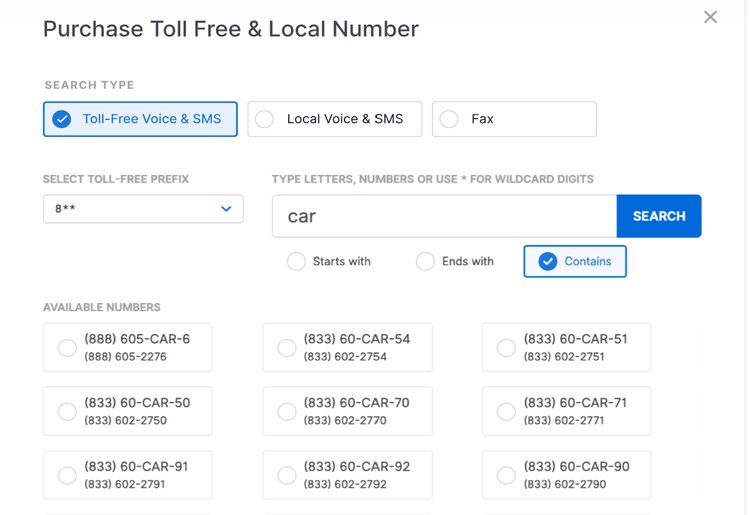Click the chevron arrow in prefix selector
The height and width of the screenshot is (515, 750).
tap(226, 209)
